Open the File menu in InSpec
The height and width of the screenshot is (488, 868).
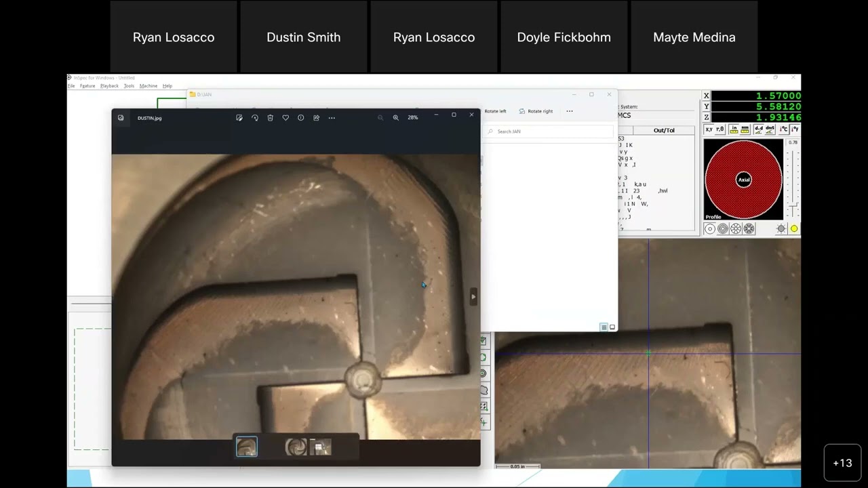[x=71, y=86]
